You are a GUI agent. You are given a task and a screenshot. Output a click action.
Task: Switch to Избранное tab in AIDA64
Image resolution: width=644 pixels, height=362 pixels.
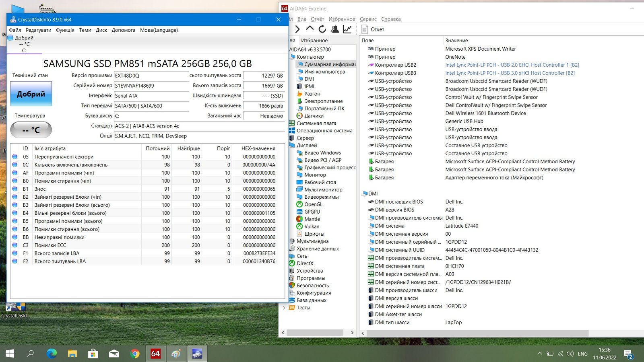[314, 40]
